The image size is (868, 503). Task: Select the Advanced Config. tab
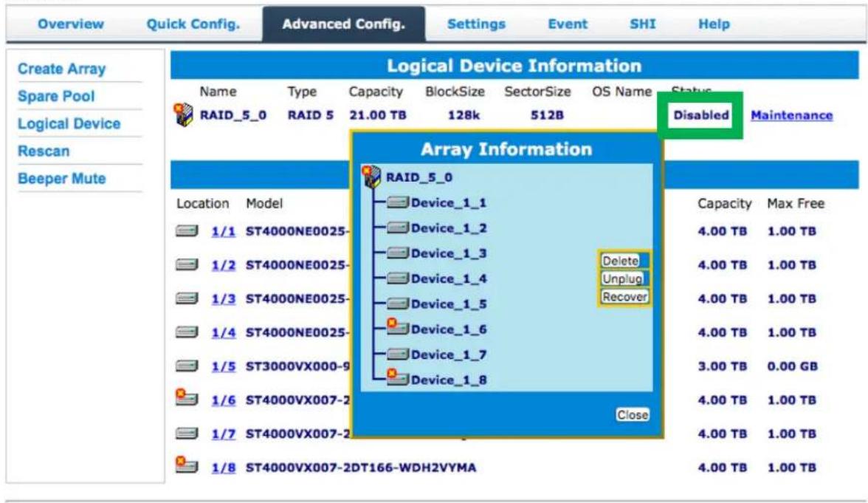pyautogui.click(x=344, y=24)
